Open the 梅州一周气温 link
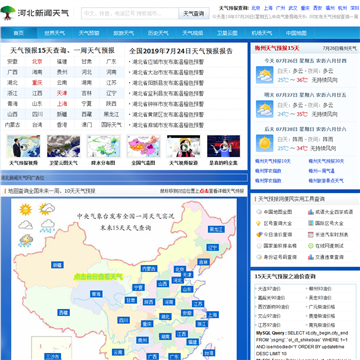The image size is (360, 360). tap(321, 171)
